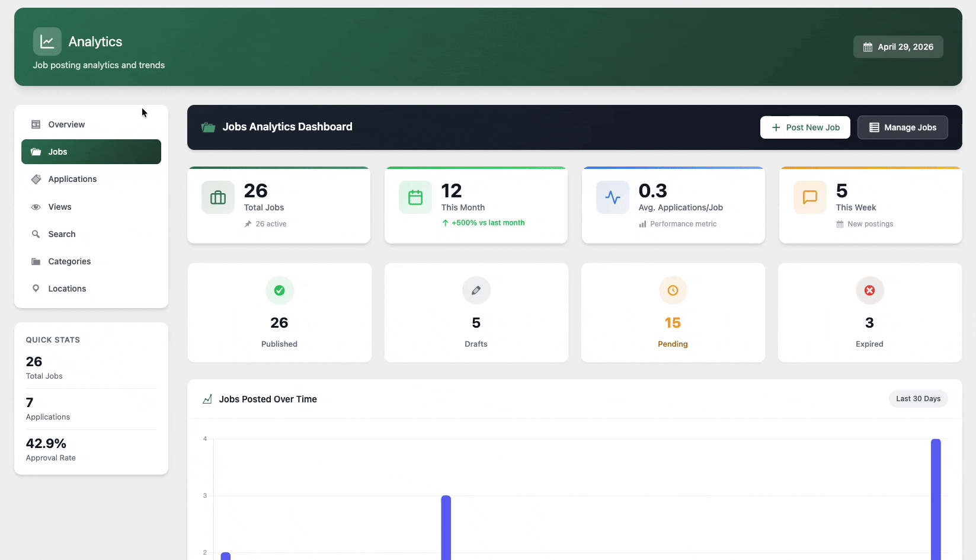Go to Applications in the sidebar

pyautogui.click(x=72, y=179)
